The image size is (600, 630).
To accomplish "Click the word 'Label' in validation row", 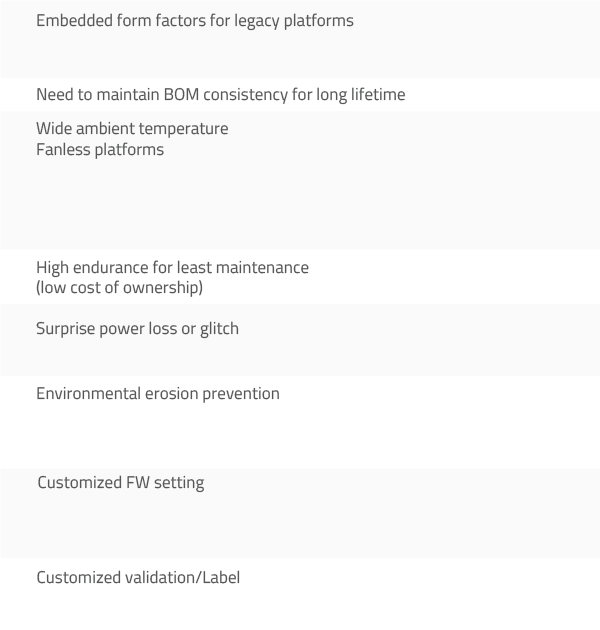I will tap(221, 578).
